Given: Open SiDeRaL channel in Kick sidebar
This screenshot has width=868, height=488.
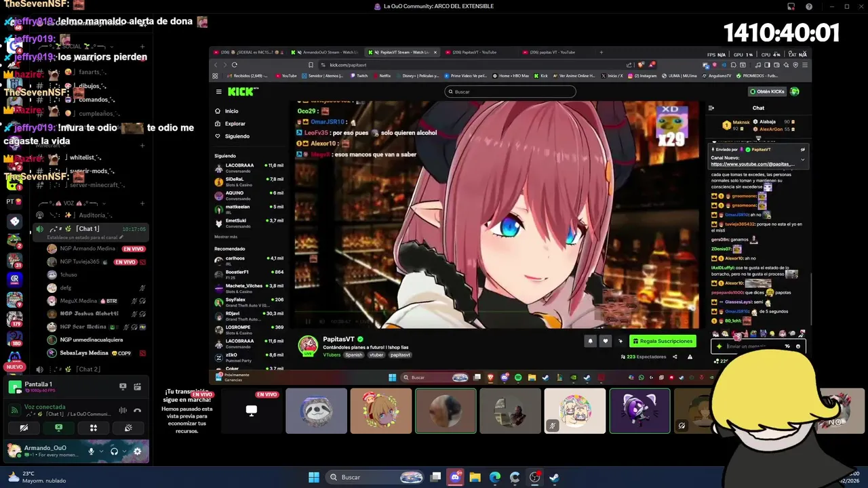Looking at the screenshot, I should tap(250, 181).
